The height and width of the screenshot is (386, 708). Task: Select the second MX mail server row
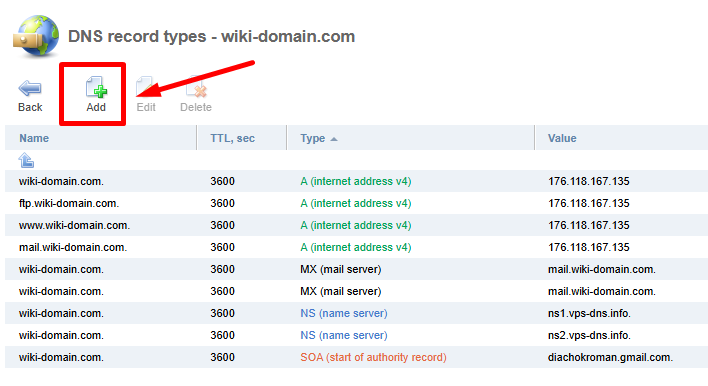(356, 291)
